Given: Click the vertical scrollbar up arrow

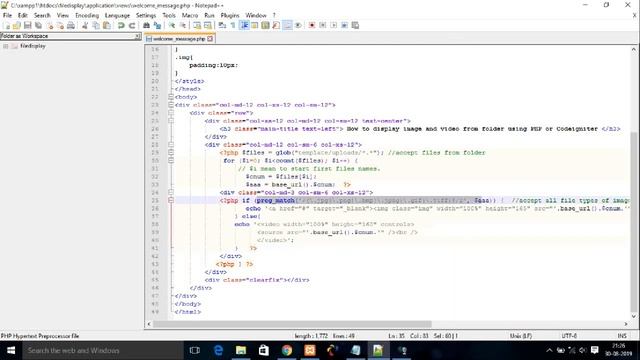Looking at the screenshot, I should pyautogui.click(x=633, y=49).
